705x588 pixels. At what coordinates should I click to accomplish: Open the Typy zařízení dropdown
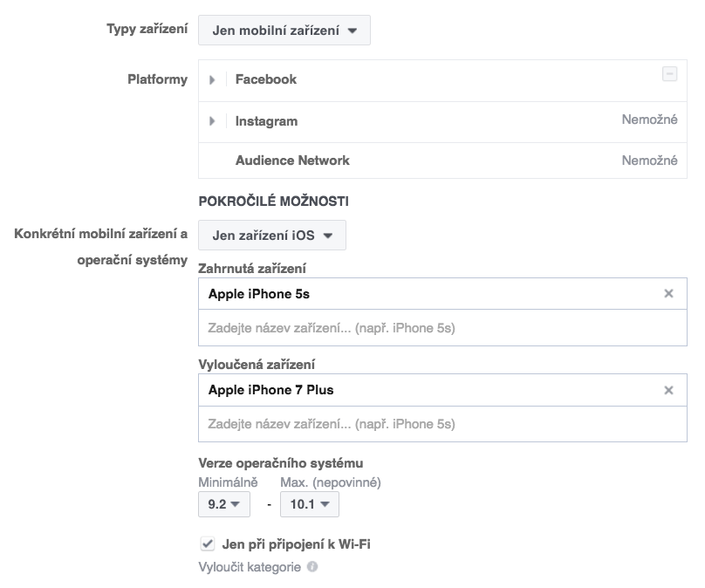point(284,31)
